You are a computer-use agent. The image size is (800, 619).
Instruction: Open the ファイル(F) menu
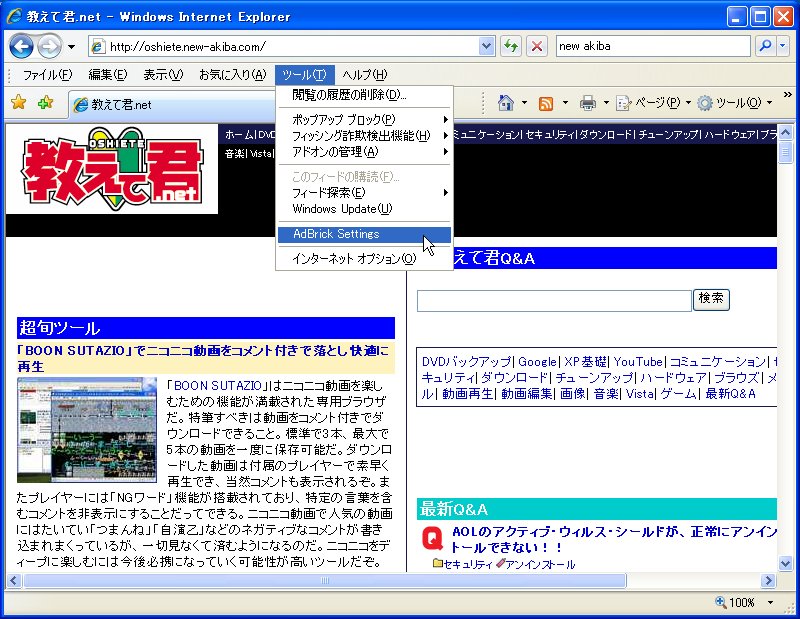[x=47, y=75]
